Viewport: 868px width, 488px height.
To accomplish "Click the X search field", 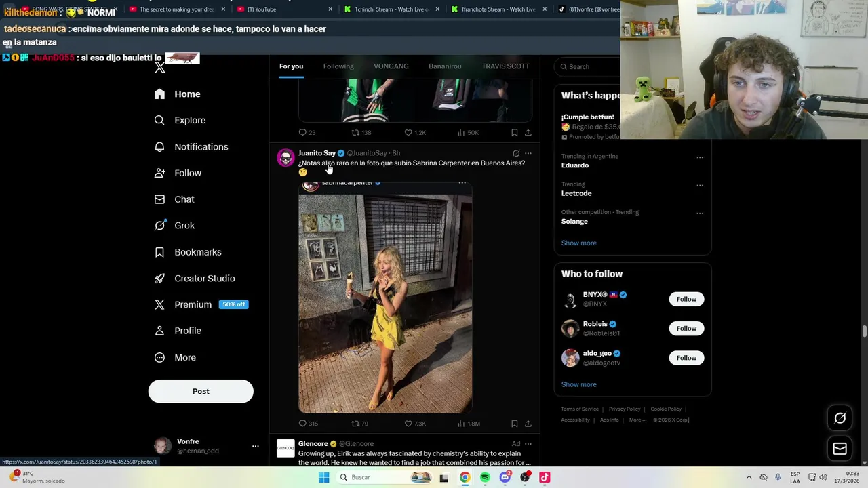I will coord(587,66).
